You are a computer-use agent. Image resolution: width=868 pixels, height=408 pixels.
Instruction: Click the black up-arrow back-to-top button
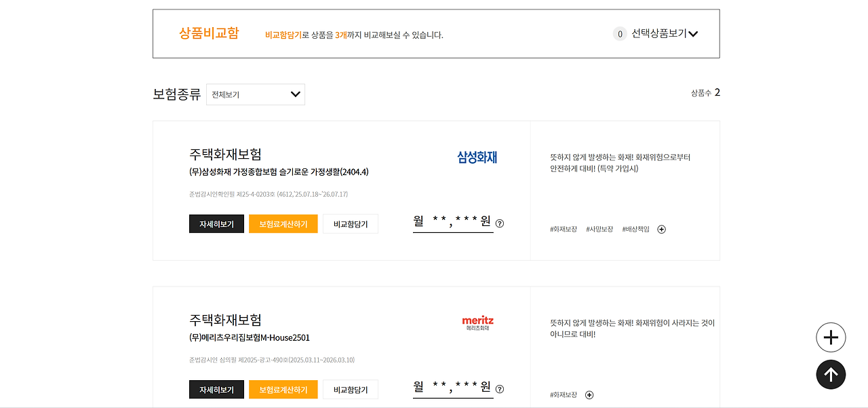831,375
